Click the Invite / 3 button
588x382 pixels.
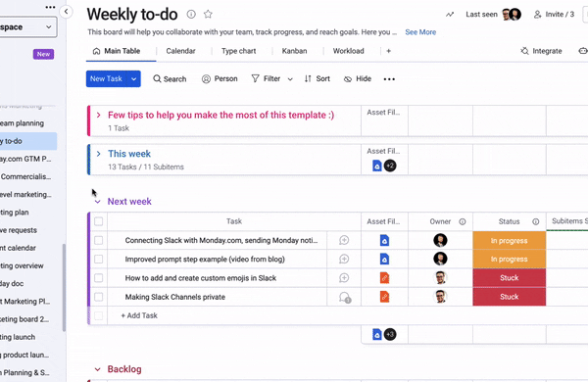(x=554, y=15)
